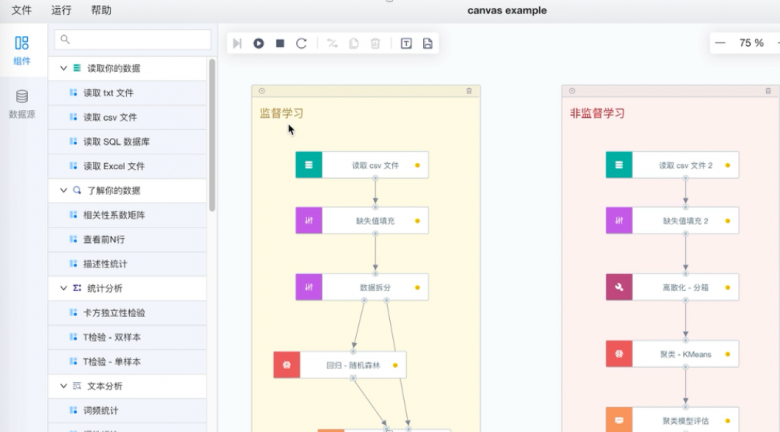Open the 帮助 menu
Screen dimensions: 780x432
[x=101, y=10]
